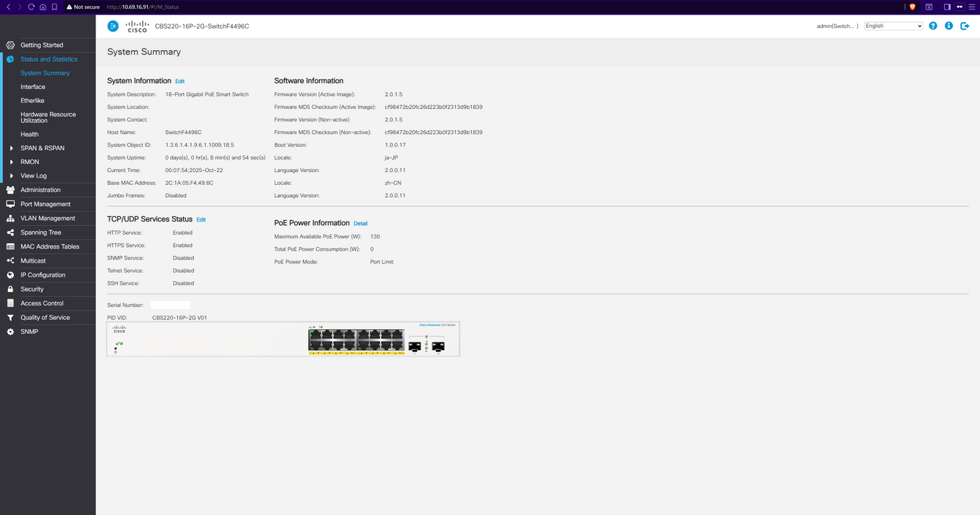Open the Interface statistics page
The image size is (980, 515).
tap(33, 87)
